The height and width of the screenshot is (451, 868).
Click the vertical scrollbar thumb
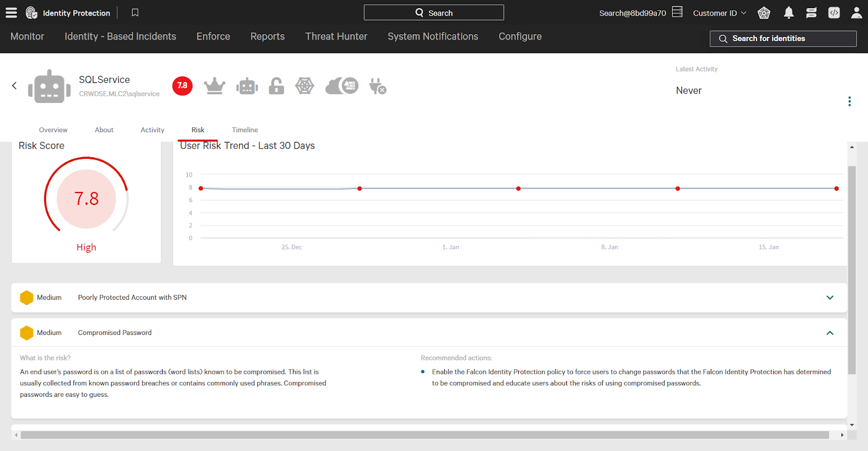pyautogui.click(x=852, y=270)
